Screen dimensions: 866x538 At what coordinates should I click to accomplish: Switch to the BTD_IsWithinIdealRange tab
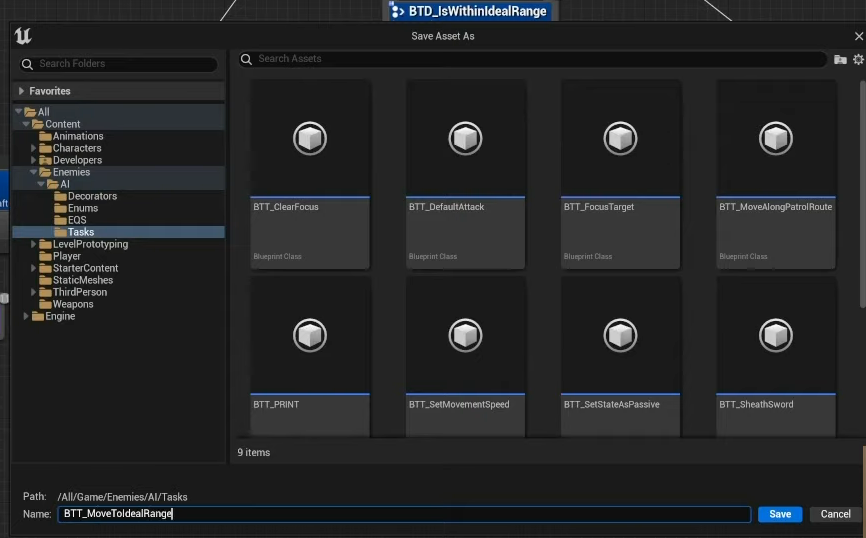[470, 11]
